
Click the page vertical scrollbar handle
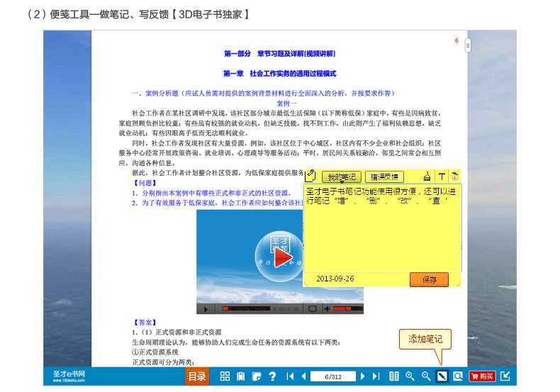468,45
